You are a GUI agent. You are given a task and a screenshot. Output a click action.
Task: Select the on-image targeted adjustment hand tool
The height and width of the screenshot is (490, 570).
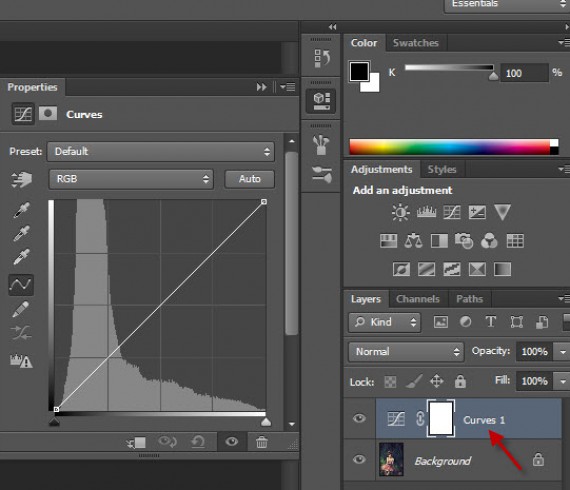[21, 179]
